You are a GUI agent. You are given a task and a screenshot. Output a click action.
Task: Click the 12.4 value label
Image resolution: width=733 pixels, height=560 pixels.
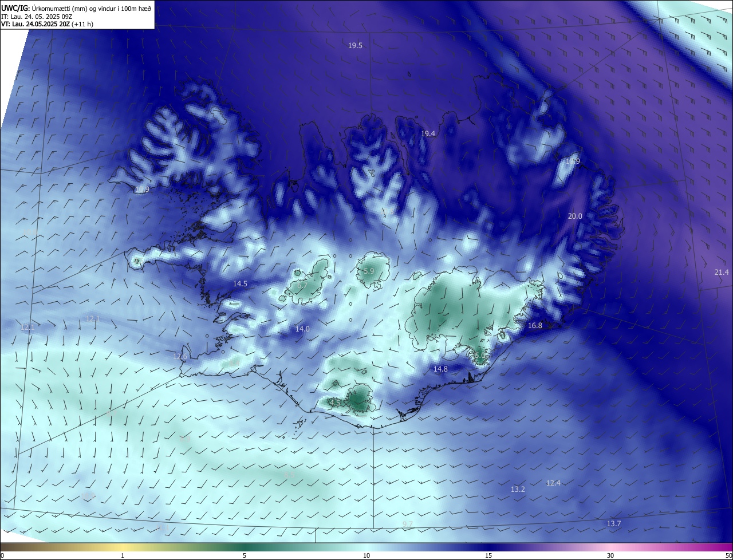553,483
